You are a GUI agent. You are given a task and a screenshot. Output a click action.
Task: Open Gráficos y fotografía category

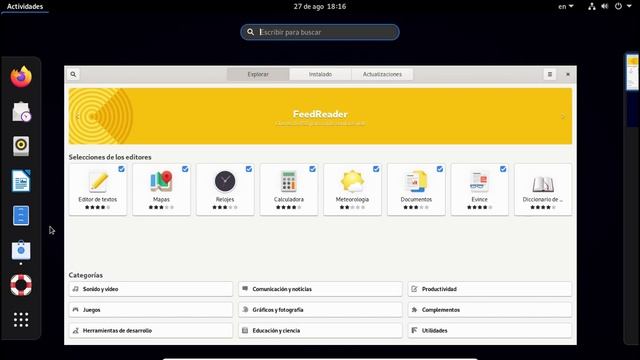coord(320,310)
